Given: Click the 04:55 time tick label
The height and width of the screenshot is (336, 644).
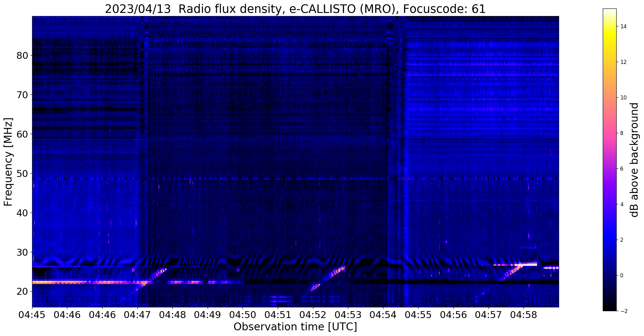Looking at the screenshot, I should click(x=418, y=315).
